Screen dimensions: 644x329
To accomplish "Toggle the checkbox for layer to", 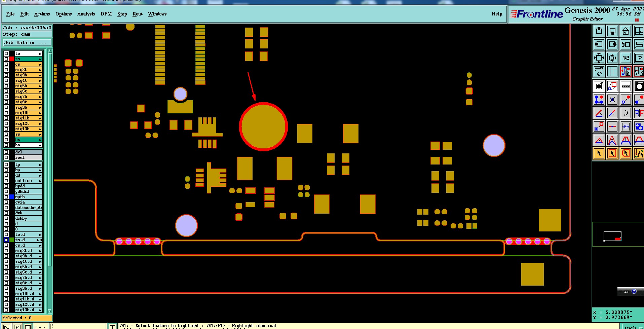I will pos(6,53).
